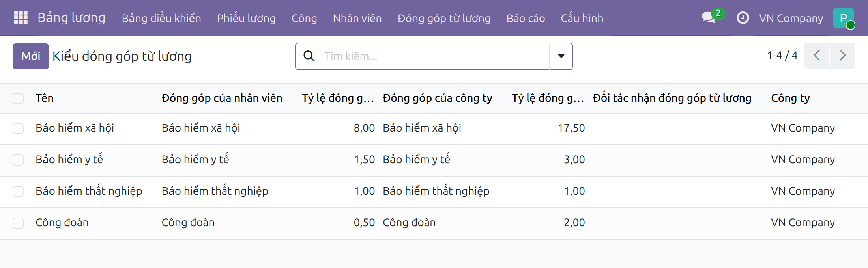Open the Phiếu lương menu
The image size is (868, 268).
click(x=246, y=18)
